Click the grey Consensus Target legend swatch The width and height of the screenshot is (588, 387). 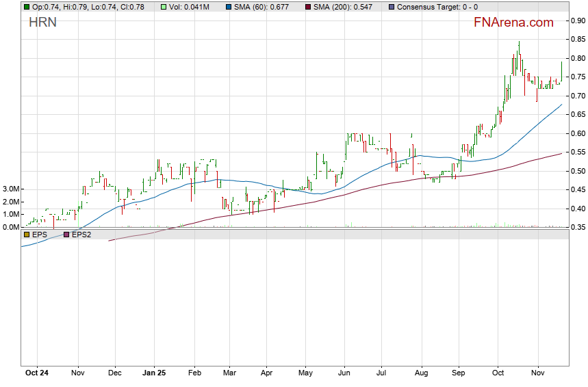click(x=391, y=7)
